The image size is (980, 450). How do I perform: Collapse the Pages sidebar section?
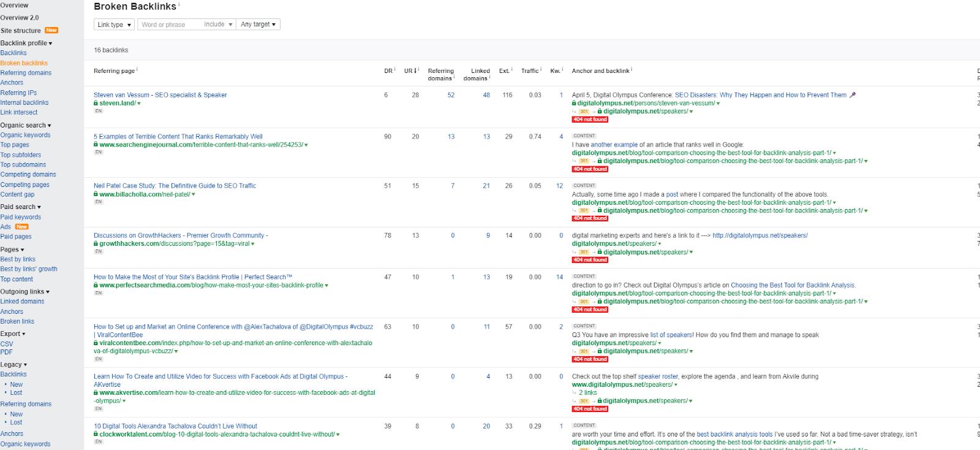[12, 250]
